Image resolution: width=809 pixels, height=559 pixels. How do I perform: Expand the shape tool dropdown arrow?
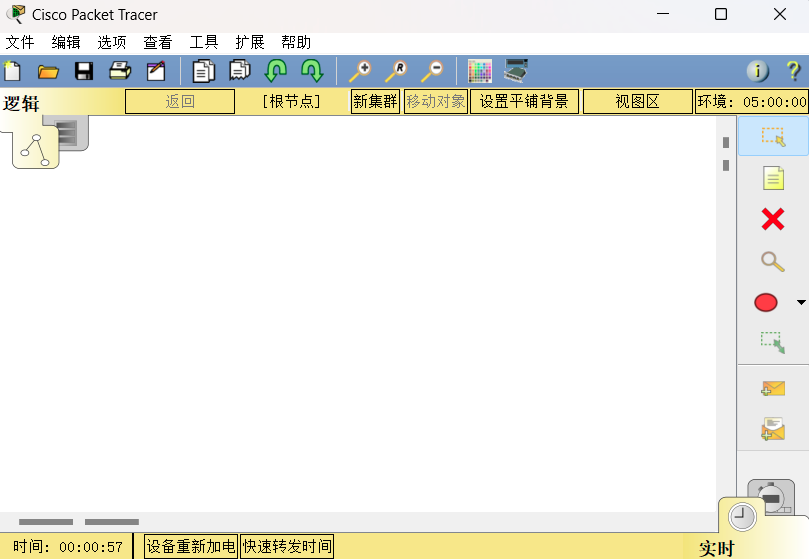pos(801,302)
